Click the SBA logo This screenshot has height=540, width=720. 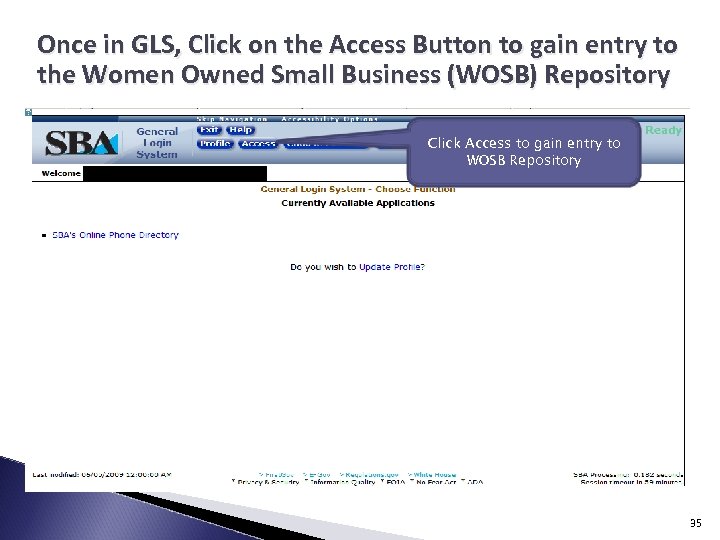coord(81,143)
